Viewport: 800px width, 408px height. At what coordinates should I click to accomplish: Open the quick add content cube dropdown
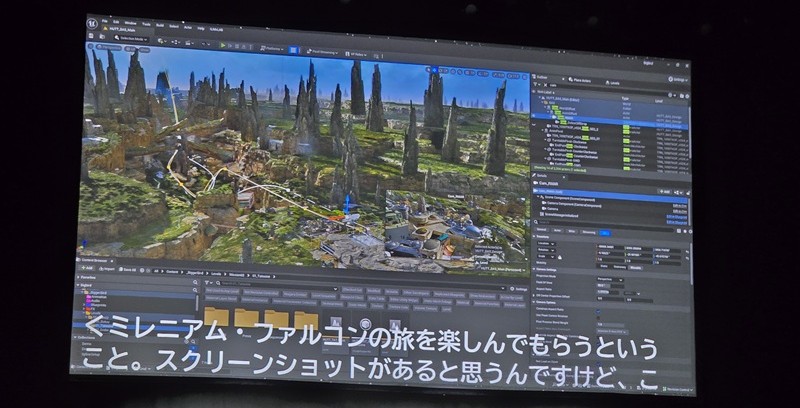click(x=162, y=41)
